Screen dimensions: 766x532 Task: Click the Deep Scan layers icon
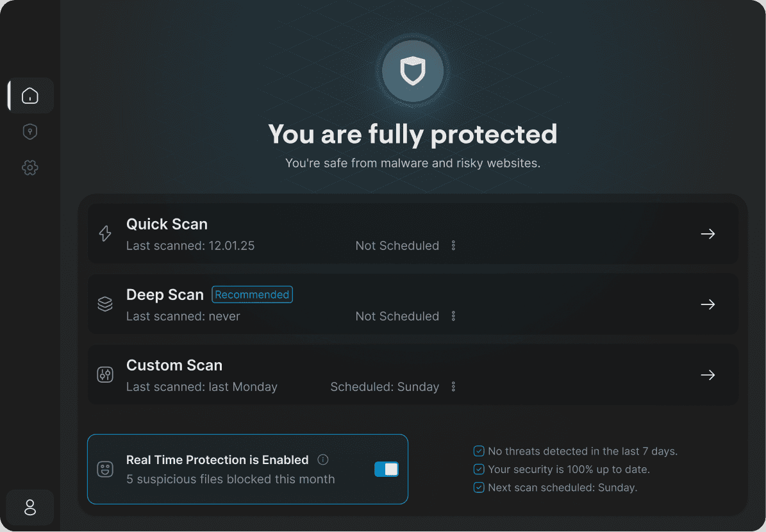(x=105, y=304)
